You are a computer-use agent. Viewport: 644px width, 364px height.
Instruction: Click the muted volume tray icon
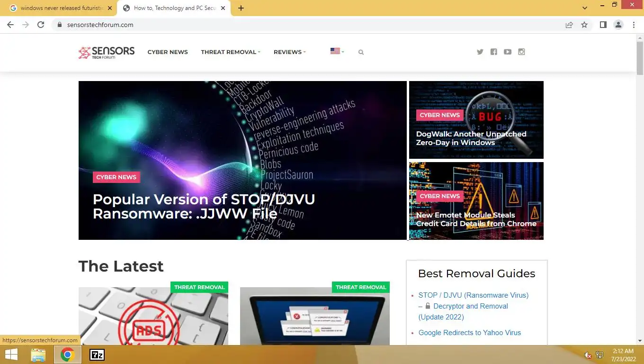pos(588,355)
